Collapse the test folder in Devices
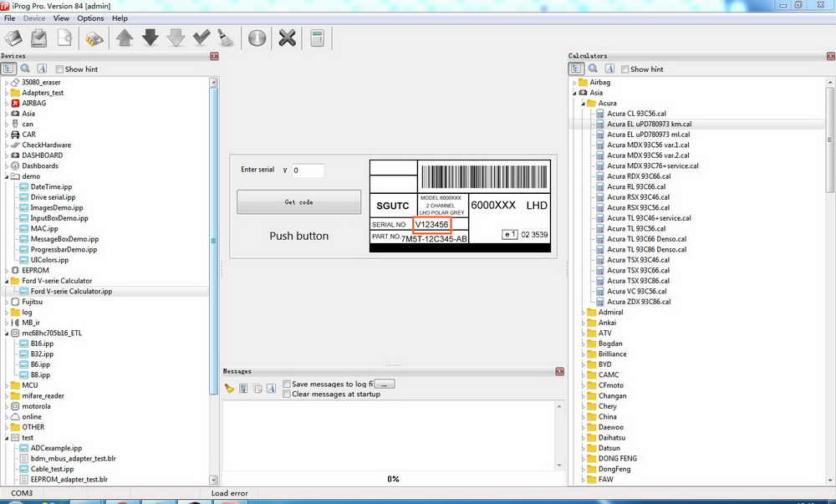The image size is (836, 504). pos(7,437)
